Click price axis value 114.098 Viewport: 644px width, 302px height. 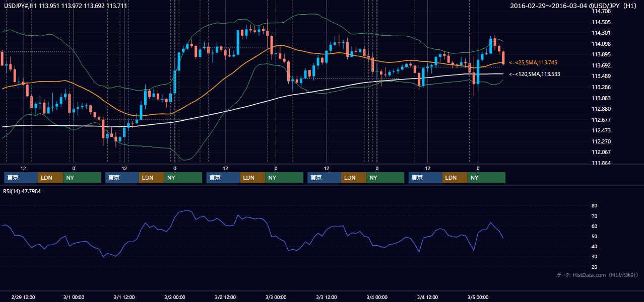coord(601,44)
